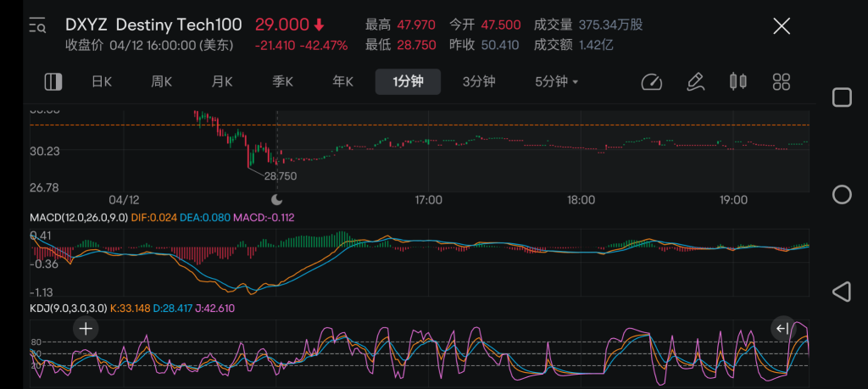This screenshot has width=868, height=389.
Task: Tap the 26.78 price axis label
Action: point(45,188)
